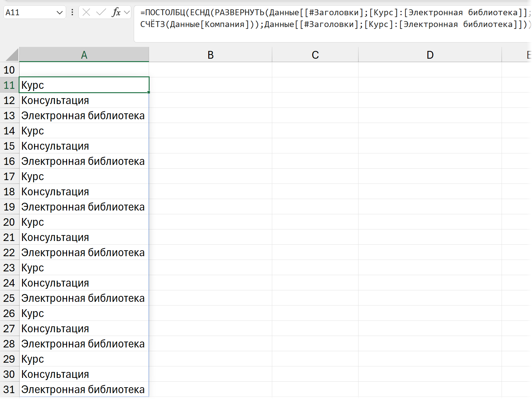Select column C header
Image resolution: width=532 pixels, height=399 pixels.
[315, 55]
